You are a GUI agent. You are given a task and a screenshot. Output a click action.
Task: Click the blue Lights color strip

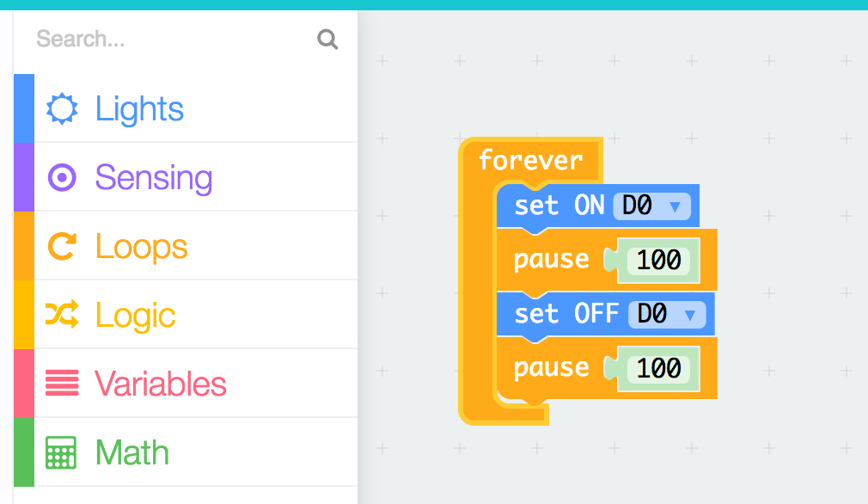[x=24, y=108]
